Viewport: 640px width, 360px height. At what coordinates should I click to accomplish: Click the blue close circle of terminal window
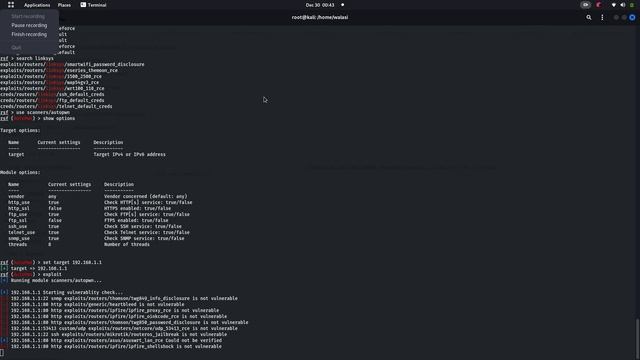[632, 17]
